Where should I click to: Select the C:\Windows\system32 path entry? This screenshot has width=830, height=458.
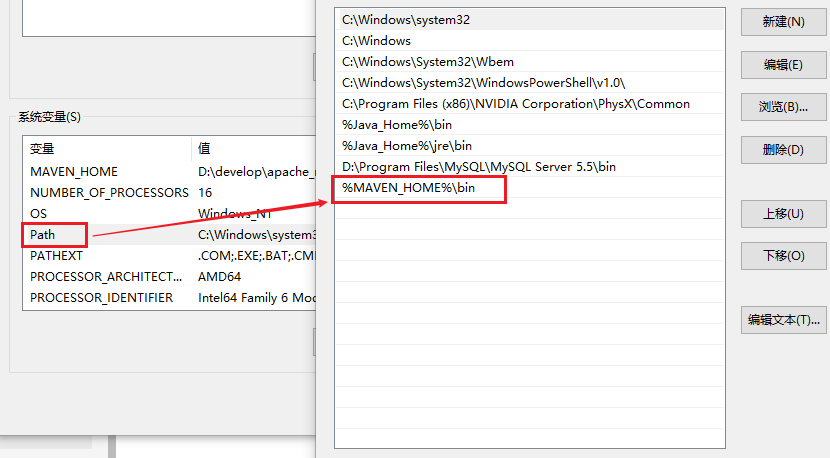click(529, 20)
